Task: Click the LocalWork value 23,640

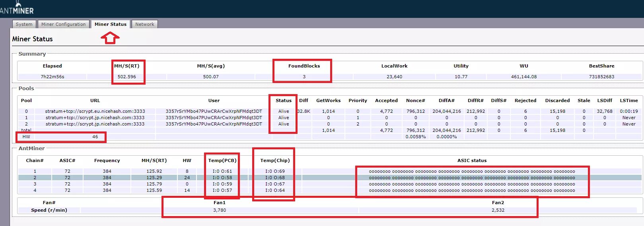Action: tap(394, 77)
